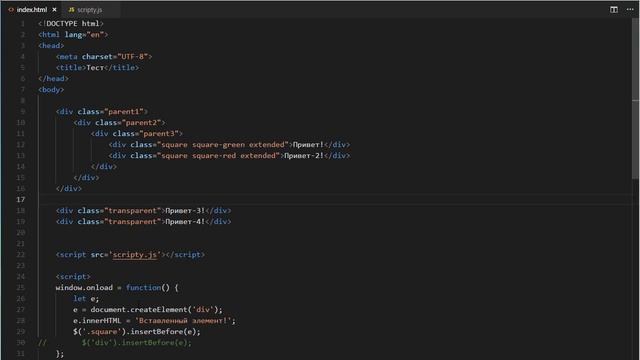
Task: Click the commented $('div').insertBefore(e) line
Action: pos(115,343)
